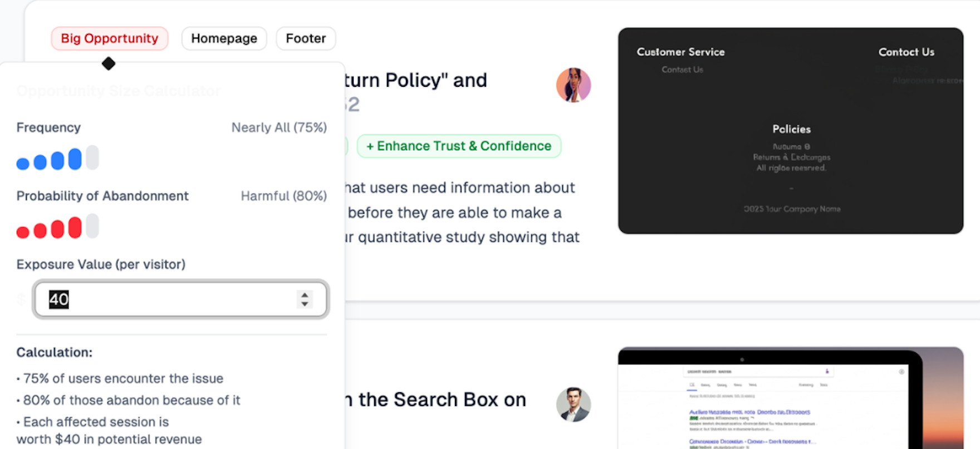Click 'Customer Service' in the footer screenshot
The height and width of the screenshot is (449, 980).
pos(681,52)
